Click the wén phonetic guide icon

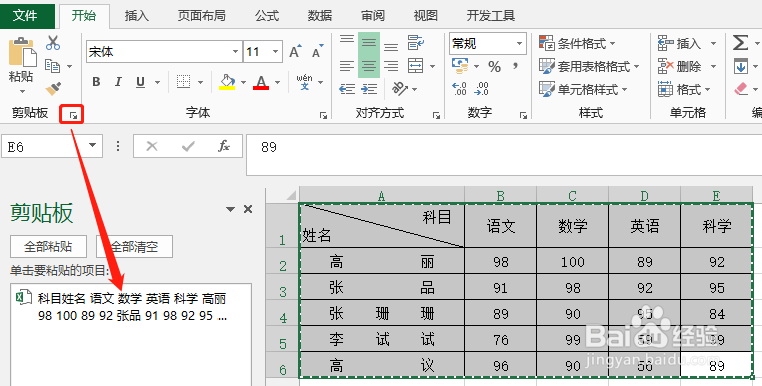tap(304, 82)
